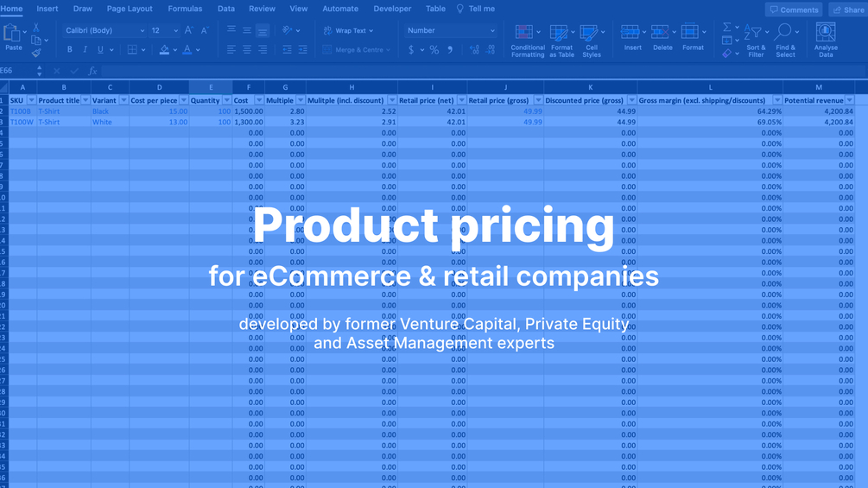868x488 pixels.
Task: Apply percent style format
Action: click(x=434, y=50)
